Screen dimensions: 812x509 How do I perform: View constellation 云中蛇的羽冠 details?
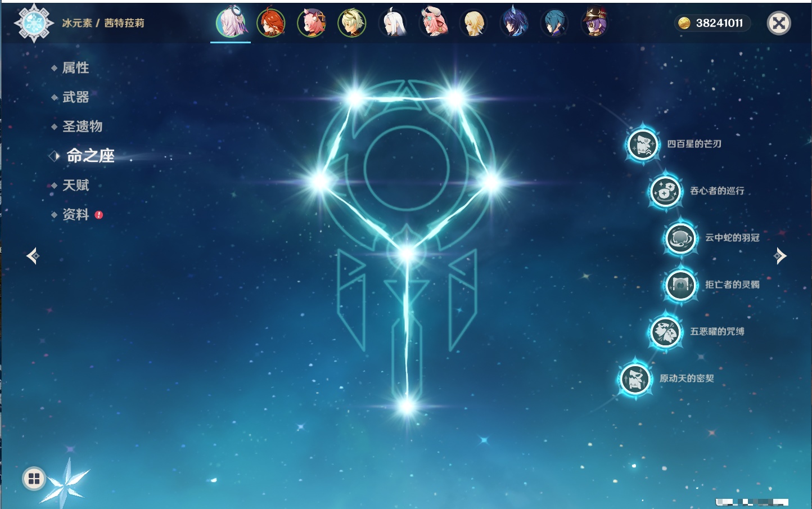pyautogui.click(x=681, y=238)
